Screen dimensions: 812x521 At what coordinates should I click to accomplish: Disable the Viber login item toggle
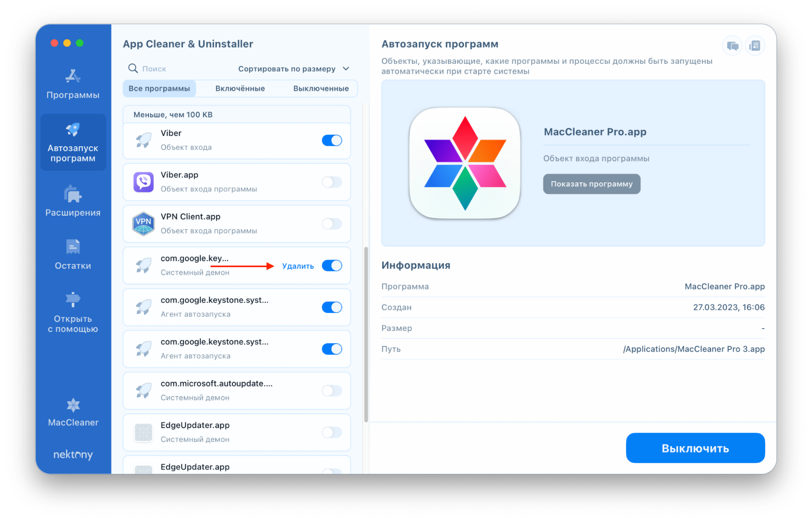(x=332, y=140)
